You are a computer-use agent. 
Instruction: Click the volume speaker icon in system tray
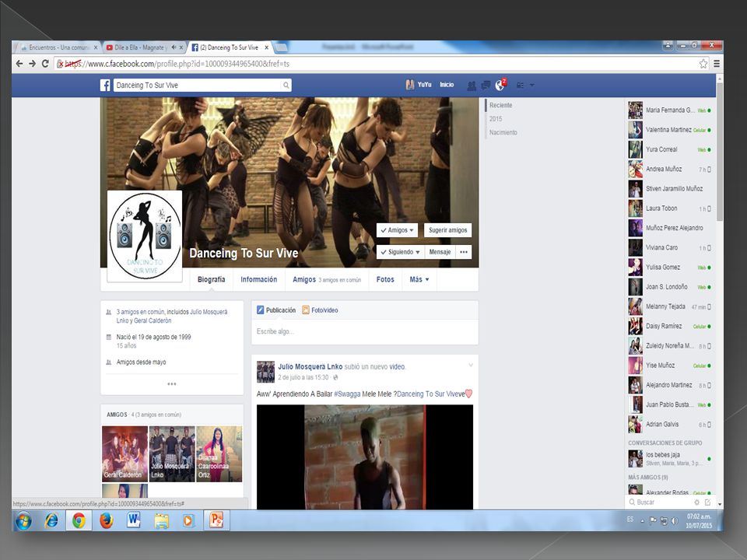675,521
